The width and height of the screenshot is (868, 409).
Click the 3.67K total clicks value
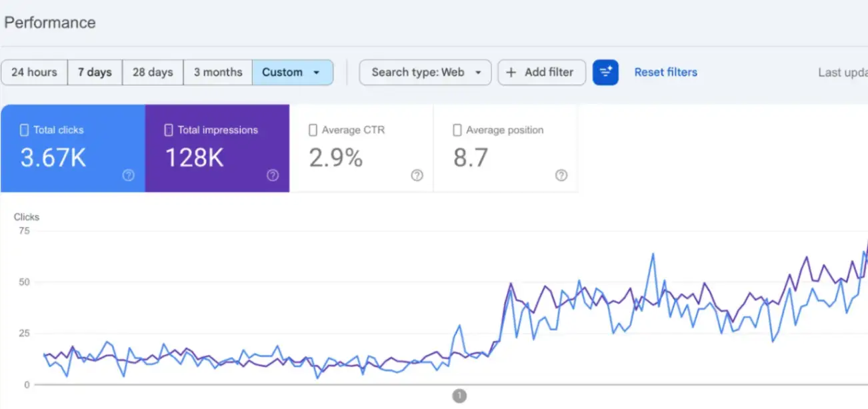(53, 158)
